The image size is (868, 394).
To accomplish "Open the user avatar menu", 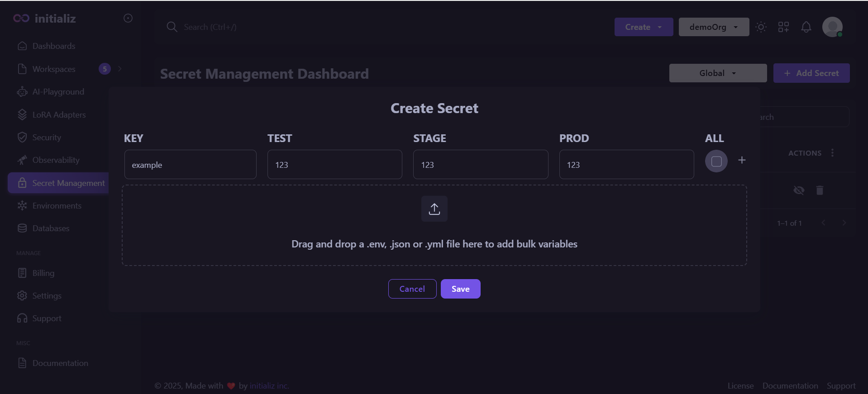I will (x=833, y=27).
